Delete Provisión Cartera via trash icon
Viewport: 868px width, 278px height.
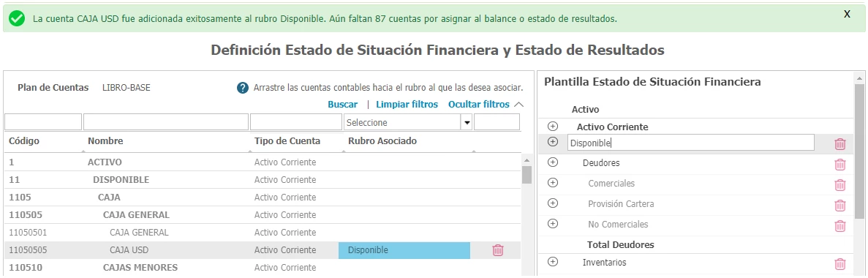839,205
